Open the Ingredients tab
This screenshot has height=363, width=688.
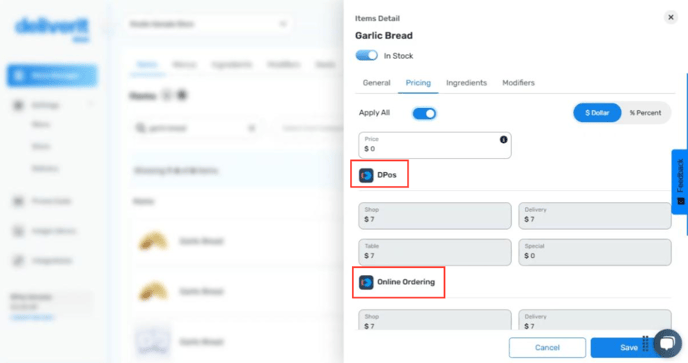click(x=466, y=83)
